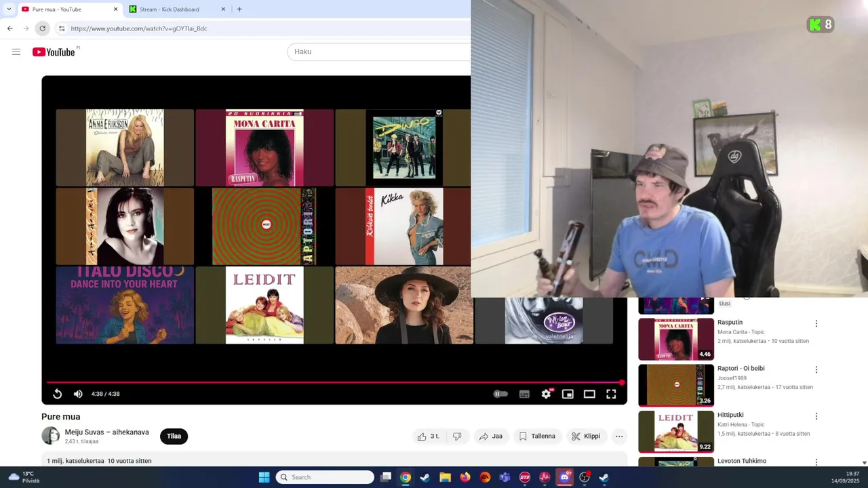Open the Hittiputki sidebar video

(x=730, y=415)
